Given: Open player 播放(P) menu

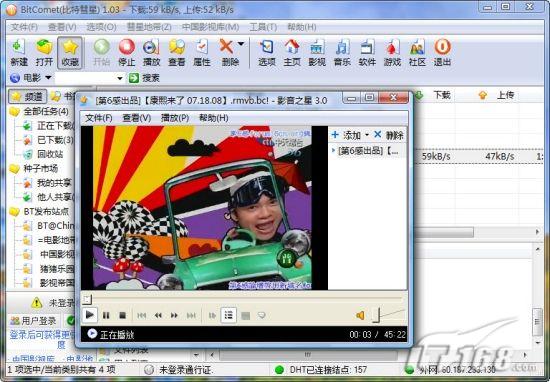Looking at the screenshot, I should pos(175,118).
